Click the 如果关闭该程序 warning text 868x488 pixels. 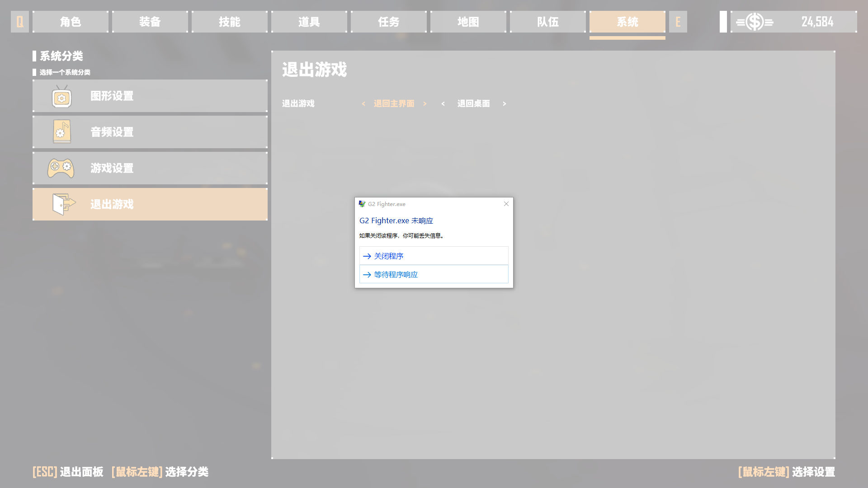402,235
